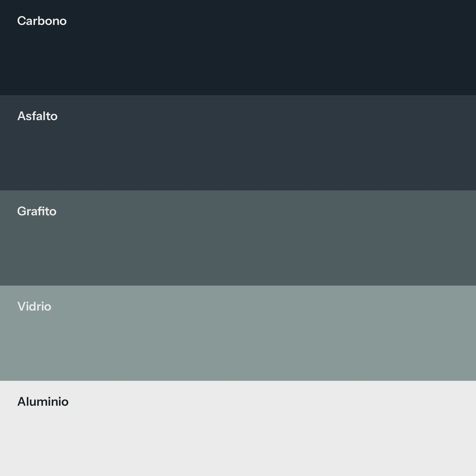
Task: Select the Carbono color swatch
Action: 238,48
